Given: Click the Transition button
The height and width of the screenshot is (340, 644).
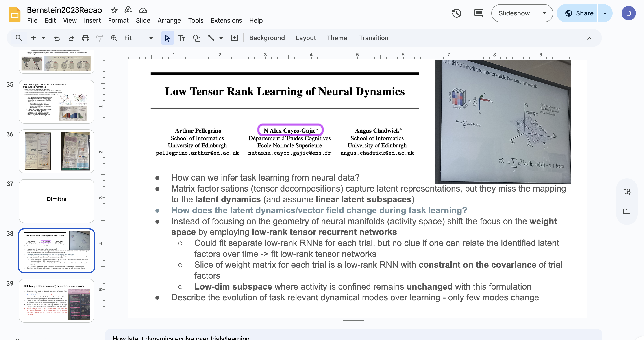Looking at the screenshot, I should click(x=374, y=38).
